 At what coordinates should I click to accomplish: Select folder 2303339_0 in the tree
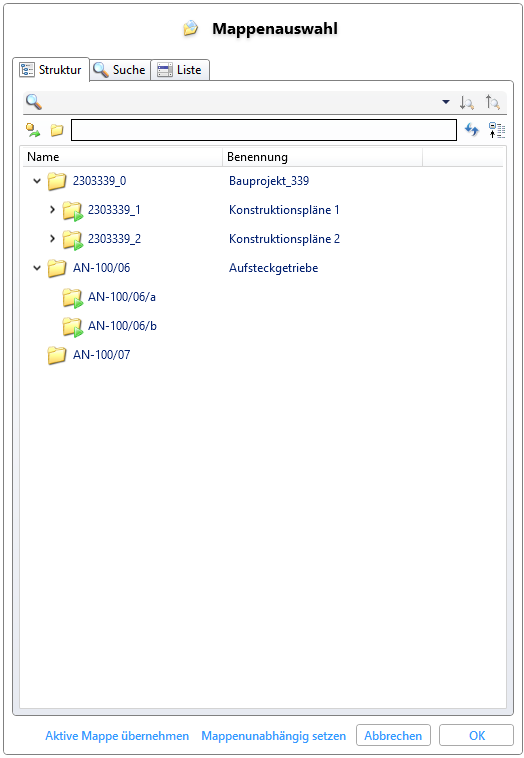coord(100,181)
